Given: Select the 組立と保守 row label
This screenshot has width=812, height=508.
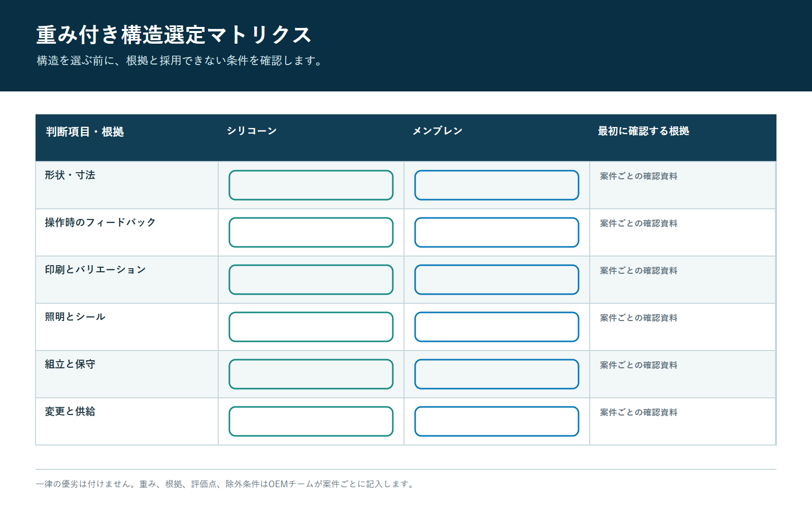Looking at the screenshot, I should pos(70,364).
